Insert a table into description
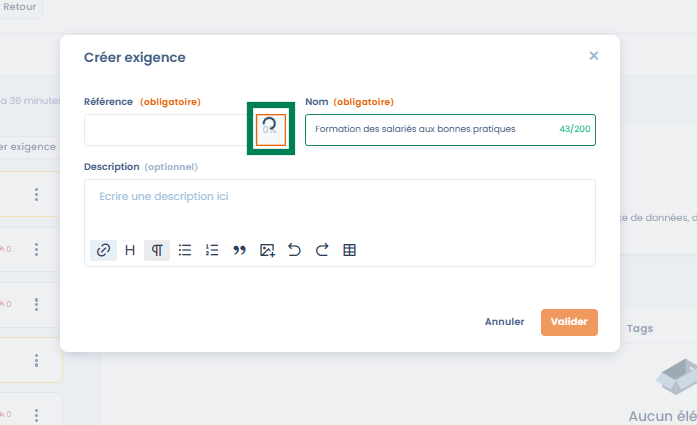 click(x=349, y=250)
